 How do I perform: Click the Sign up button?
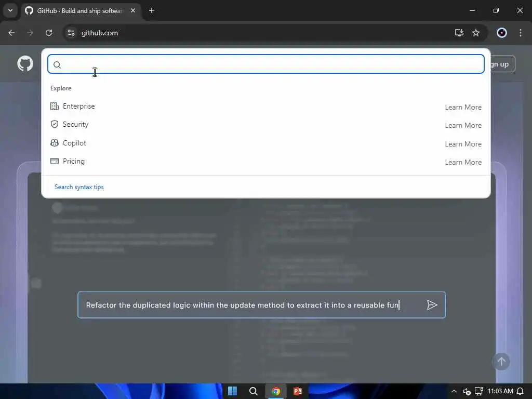coord(502,64)
